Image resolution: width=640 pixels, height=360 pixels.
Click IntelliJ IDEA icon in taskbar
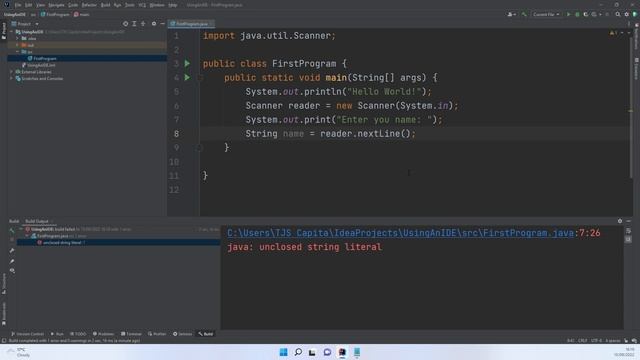point(342,352)
